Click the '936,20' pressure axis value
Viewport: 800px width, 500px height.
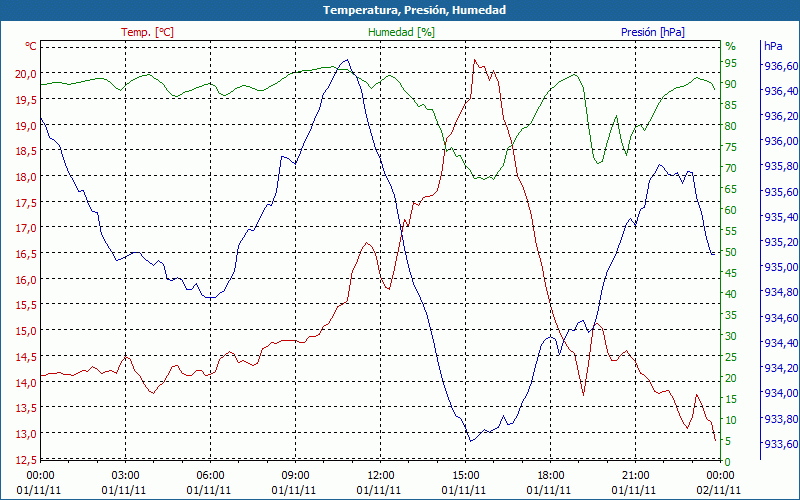click(x=781, y=116)
